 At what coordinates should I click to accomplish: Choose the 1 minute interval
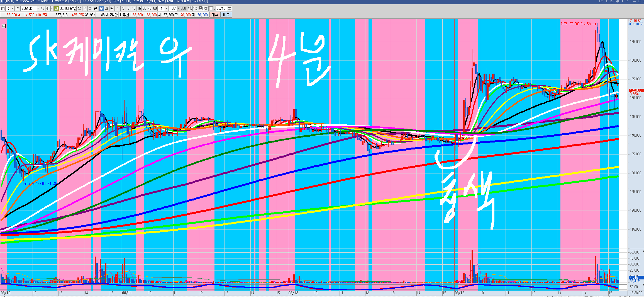click(x=118, y=8)
